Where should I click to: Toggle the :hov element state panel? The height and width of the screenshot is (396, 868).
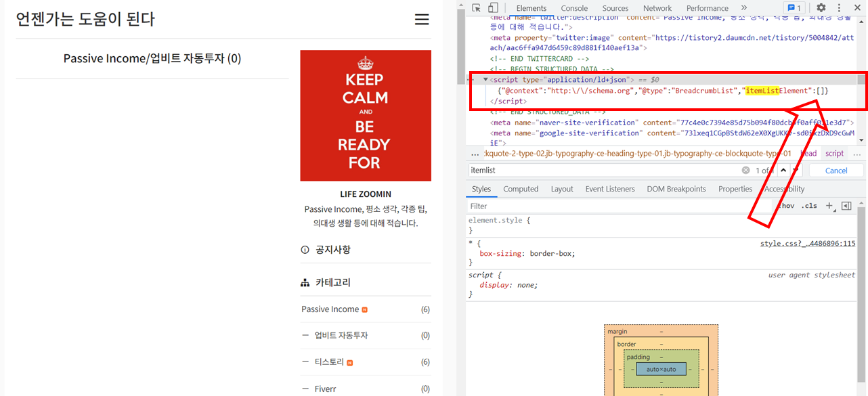click(x=786, y=206)
